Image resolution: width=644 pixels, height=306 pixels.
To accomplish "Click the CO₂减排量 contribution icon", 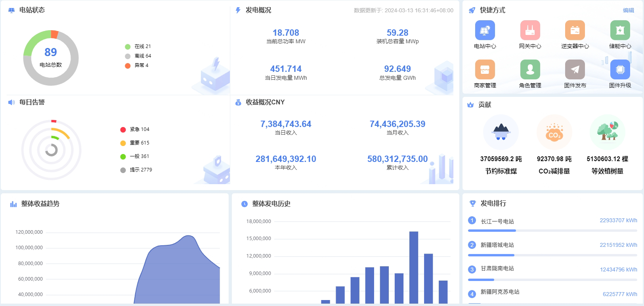I will (554, 133).
